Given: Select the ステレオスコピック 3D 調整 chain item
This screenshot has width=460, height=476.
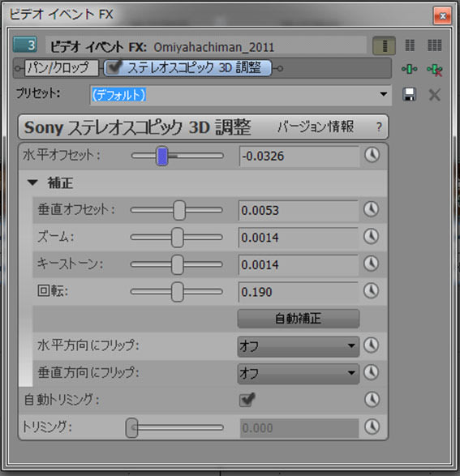Looking at the screenshot, I should click(x=187, y=67).
